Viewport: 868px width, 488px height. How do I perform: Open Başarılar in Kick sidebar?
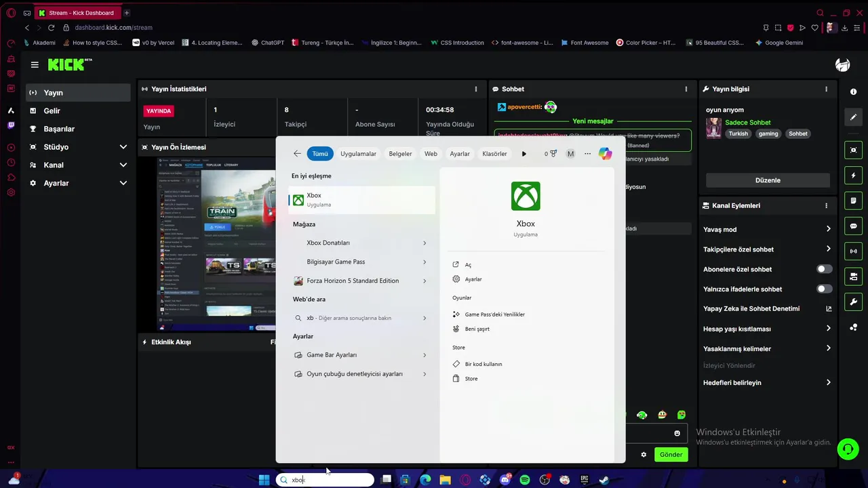coord(78,129)
